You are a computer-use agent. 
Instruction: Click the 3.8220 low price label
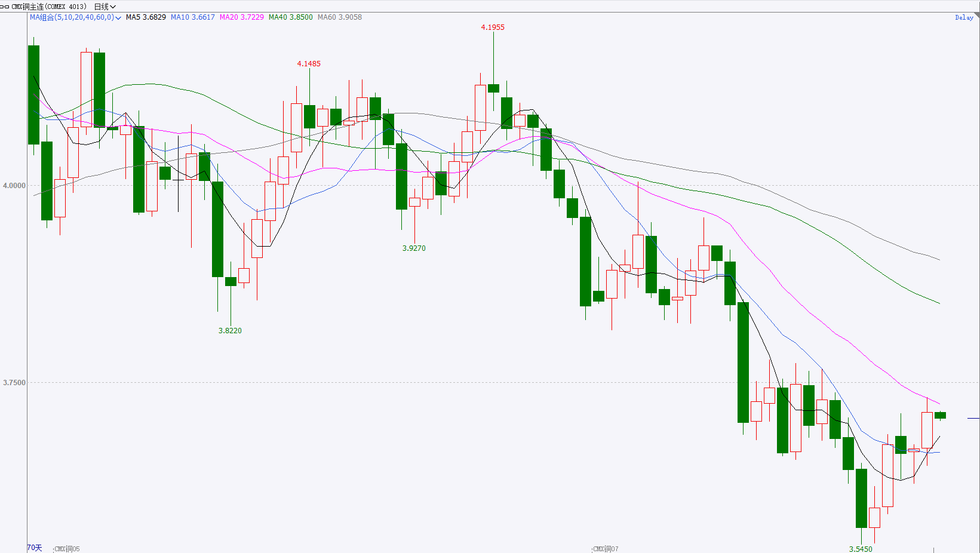coord(230,331)
